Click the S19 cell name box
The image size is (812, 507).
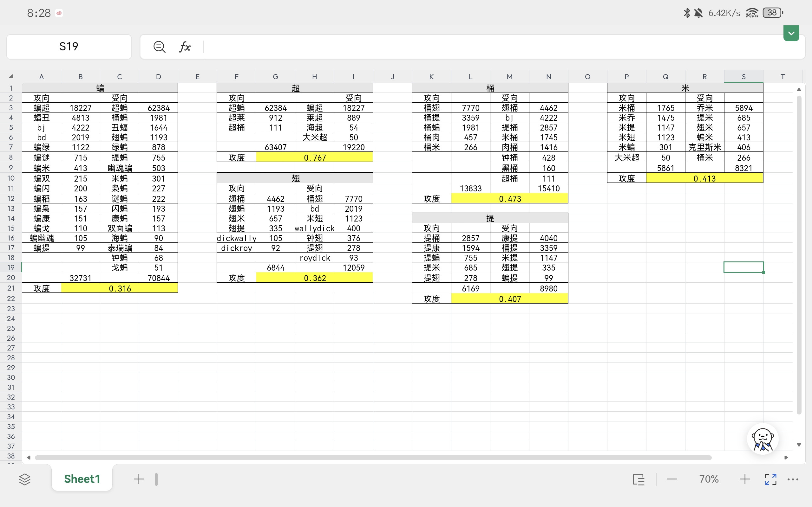coord(69,47)
